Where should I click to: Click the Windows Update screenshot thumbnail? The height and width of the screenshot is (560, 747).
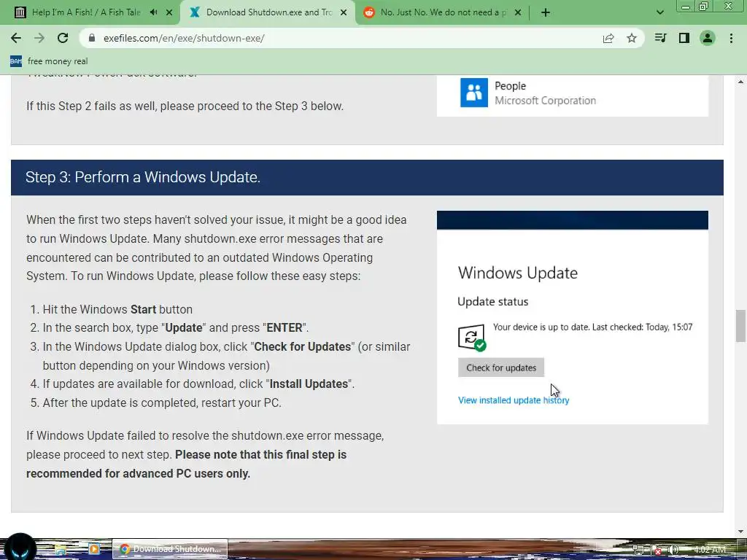(x=573, y=317)
